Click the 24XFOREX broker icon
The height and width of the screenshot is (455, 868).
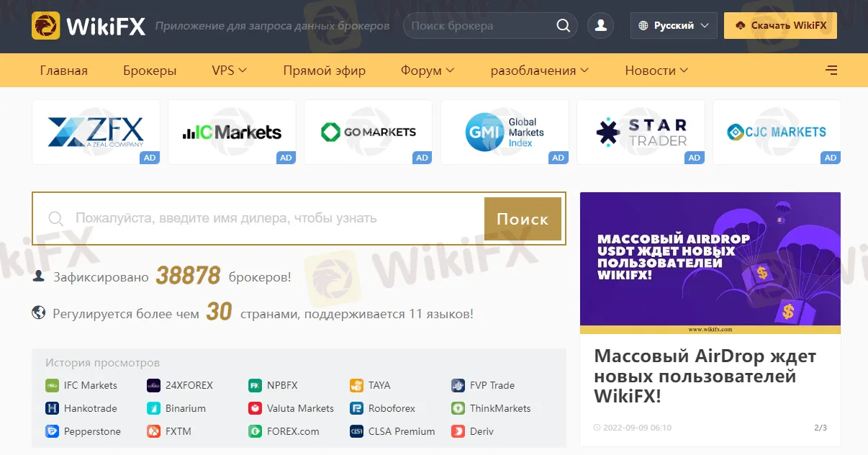click(x=153, y=385)
